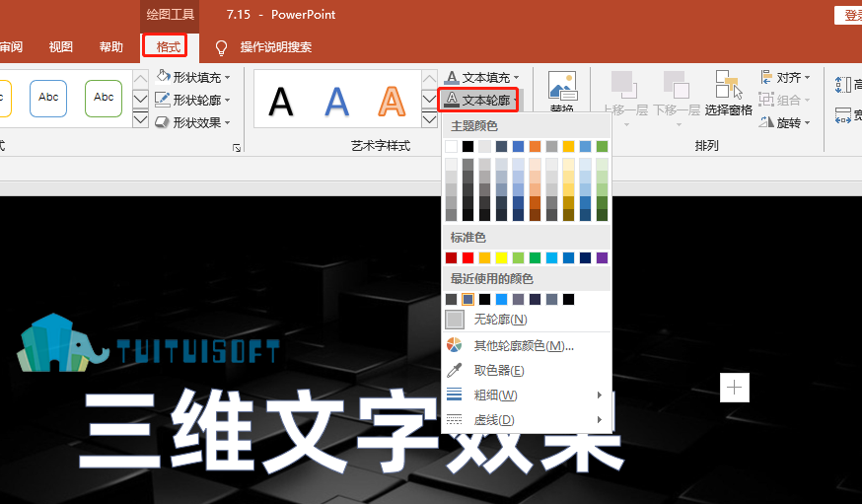
Task: Pick the dark red standard color
Action: tap(452, 257)
